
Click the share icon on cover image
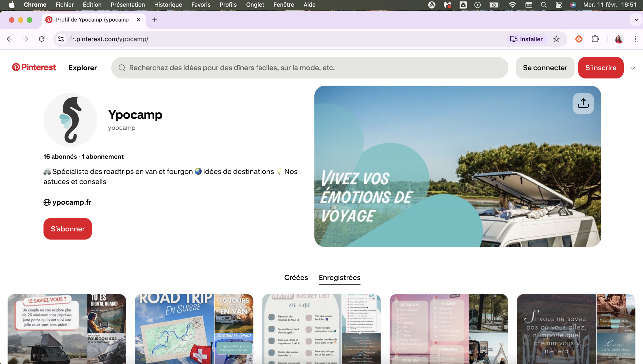coord(583,103)
